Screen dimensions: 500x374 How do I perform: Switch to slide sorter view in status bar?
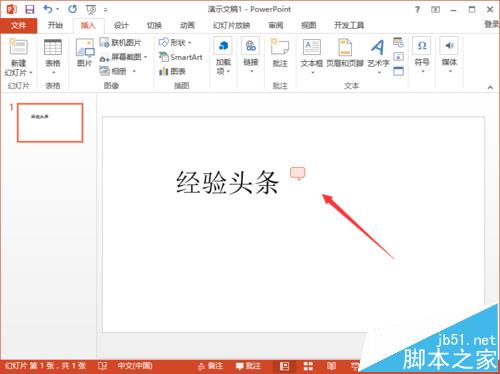click(308, 366)
